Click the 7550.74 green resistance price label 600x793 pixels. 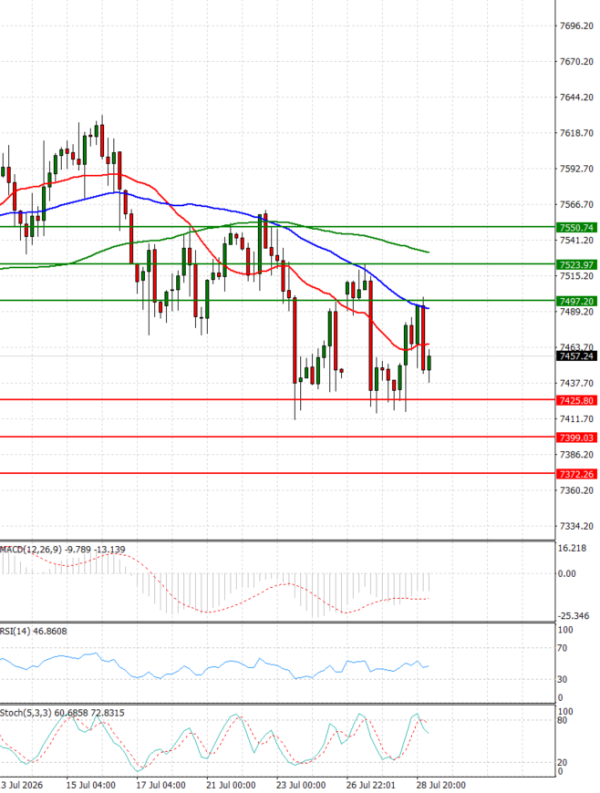pos(576,228)
